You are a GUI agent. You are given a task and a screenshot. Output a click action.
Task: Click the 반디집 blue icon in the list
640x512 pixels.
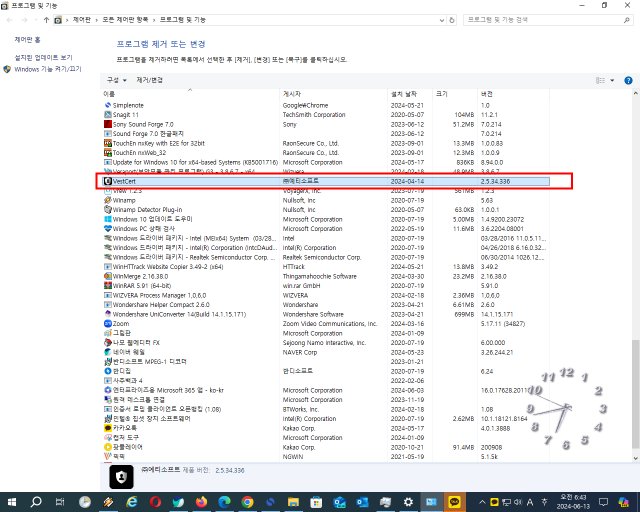coord(108,371)
